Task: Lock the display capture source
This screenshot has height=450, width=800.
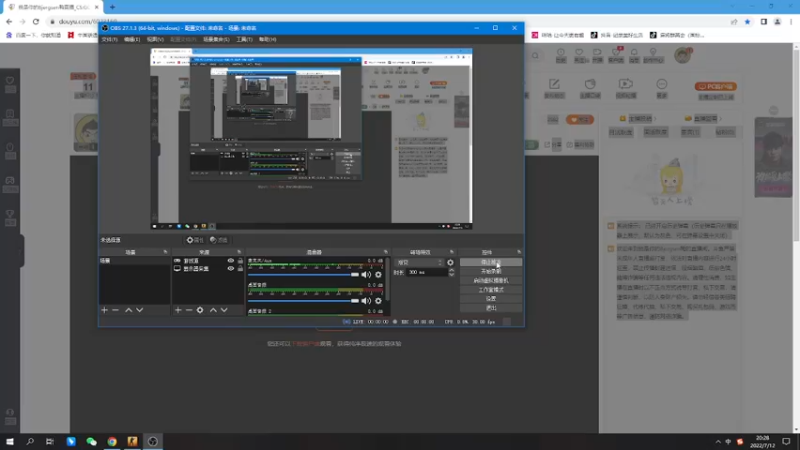Action: click(240, 268)
